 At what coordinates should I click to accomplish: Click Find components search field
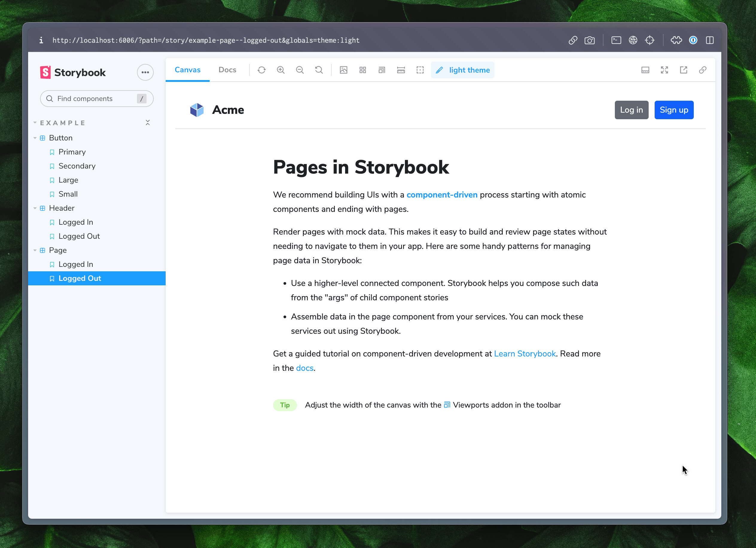pos(96,99)
